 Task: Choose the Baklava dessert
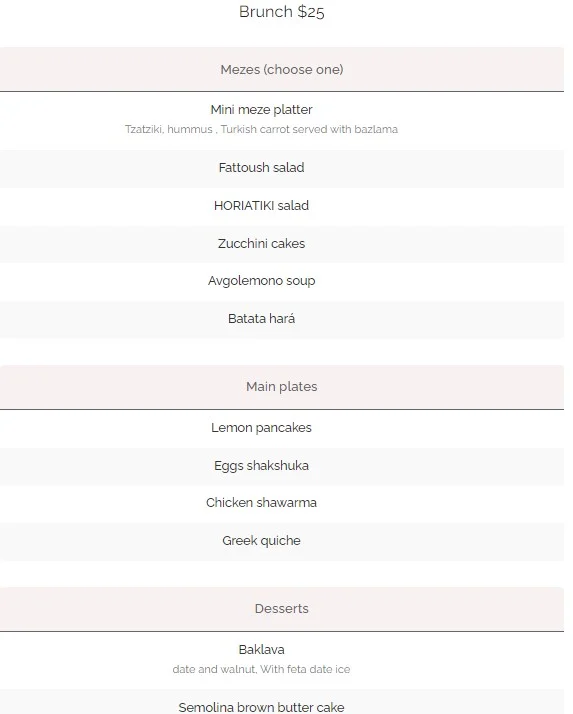tap(261, 650)
